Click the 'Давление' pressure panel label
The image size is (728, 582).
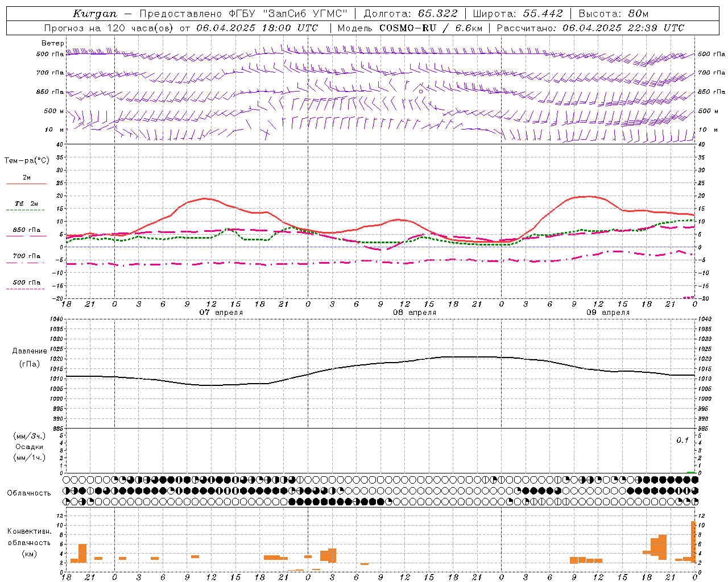(30, 351)
